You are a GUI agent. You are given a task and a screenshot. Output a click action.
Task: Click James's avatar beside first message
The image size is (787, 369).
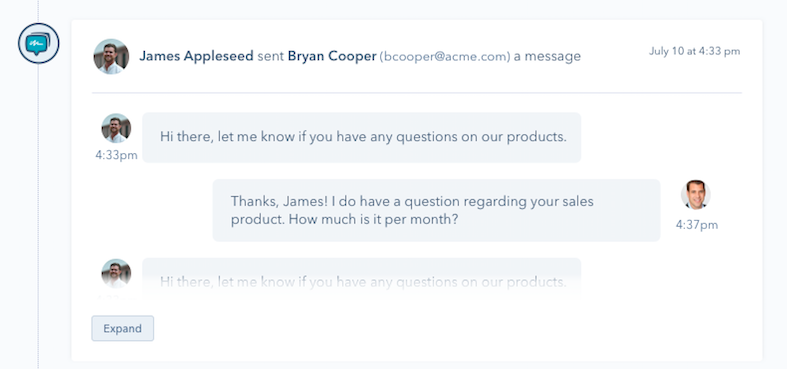pyautogui.click(x=116, y=128)
